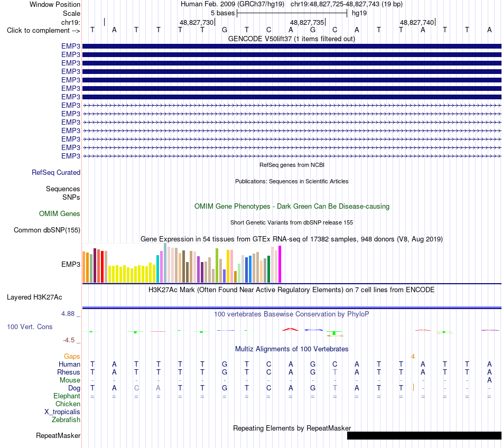Click EMP3 label beside GTEx bar chart
This screenshot has height=448, width=502.
point(71,264)
